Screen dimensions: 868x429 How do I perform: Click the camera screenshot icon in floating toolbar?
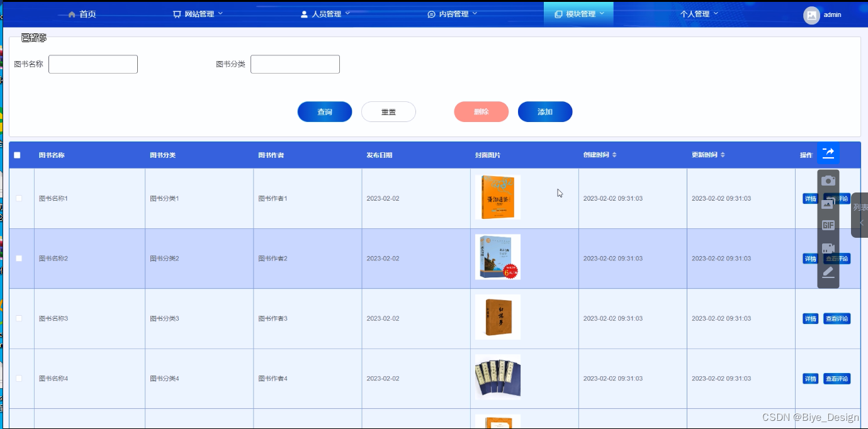(x=828, y=181)
